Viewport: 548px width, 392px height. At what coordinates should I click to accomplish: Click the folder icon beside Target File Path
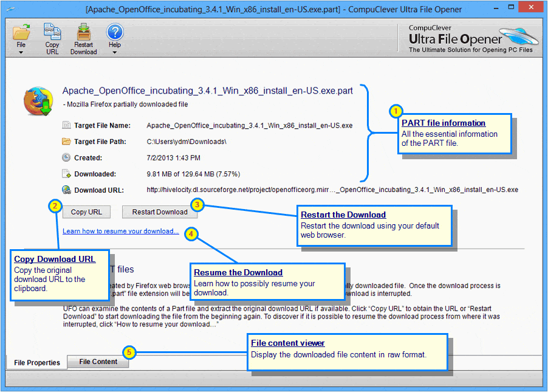pyautogui.click(x=66, y=141)
